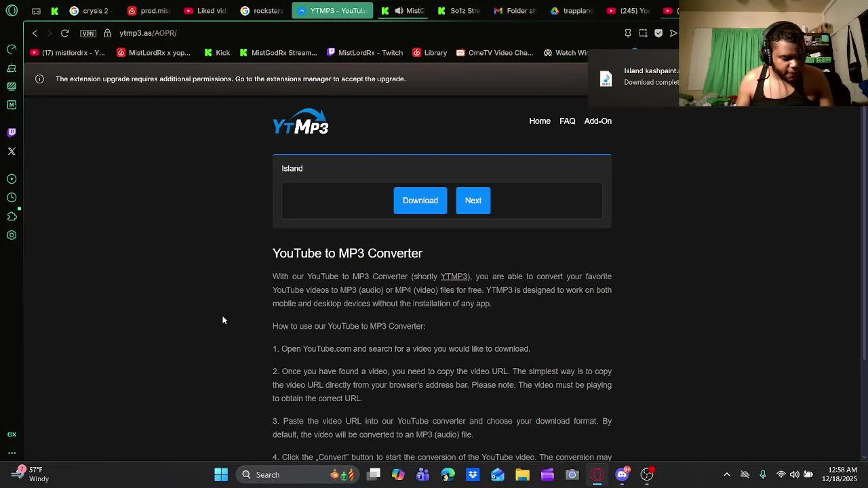The width and height of the screenshot is (868, 488).
Task: Open the Add-On link
Action: pyautogui.click(x=598, y=121)
